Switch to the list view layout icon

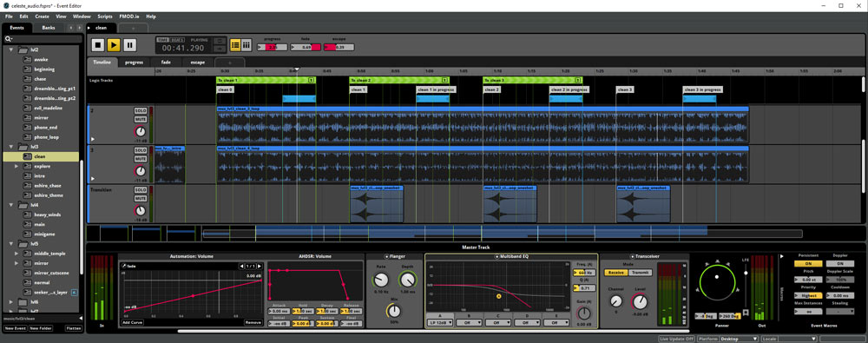point(235,45)
